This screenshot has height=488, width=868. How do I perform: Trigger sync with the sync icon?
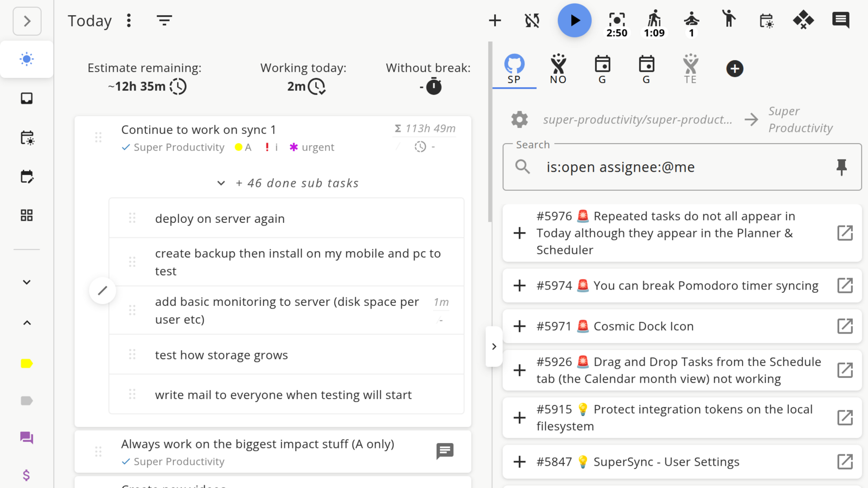tap(532, 21)
